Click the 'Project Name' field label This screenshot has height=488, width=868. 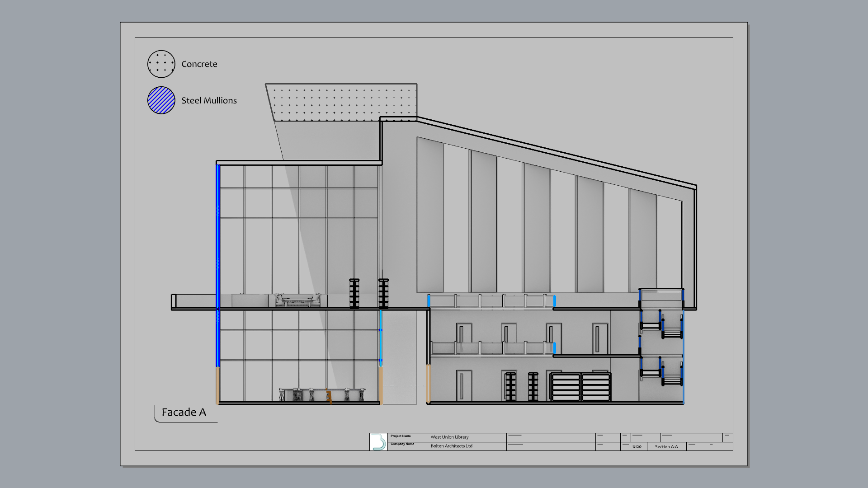401,436
